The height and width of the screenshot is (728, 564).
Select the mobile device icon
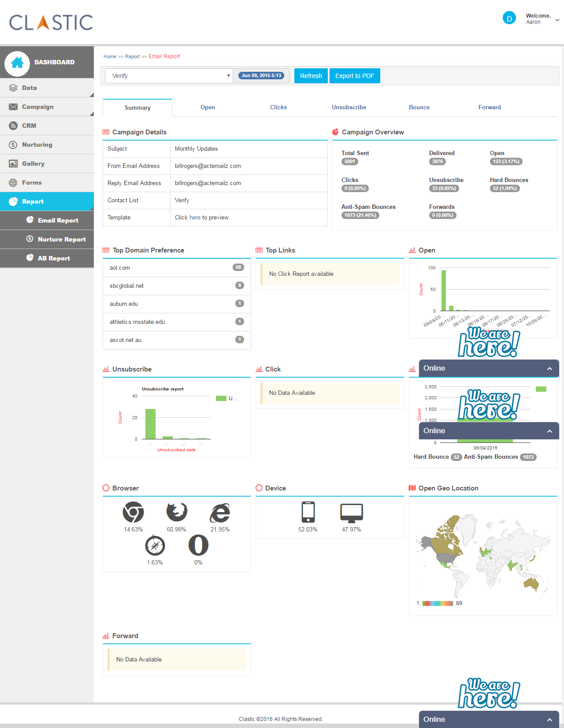(x=308, y=512)
